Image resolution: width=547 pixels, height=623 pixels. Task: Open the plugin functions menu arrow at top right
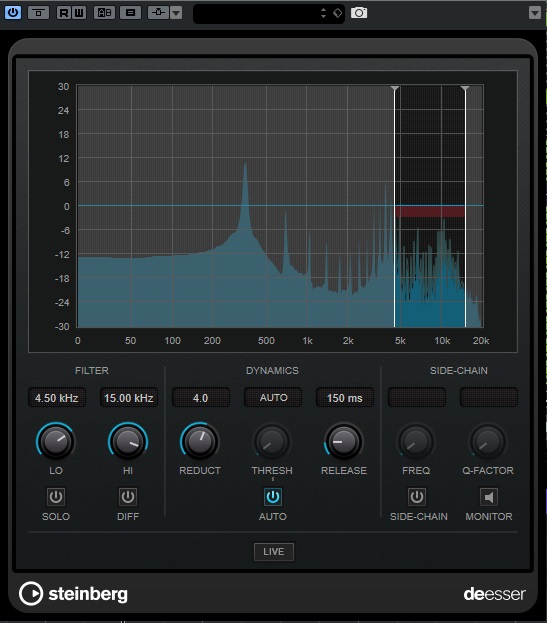point(535,13)
